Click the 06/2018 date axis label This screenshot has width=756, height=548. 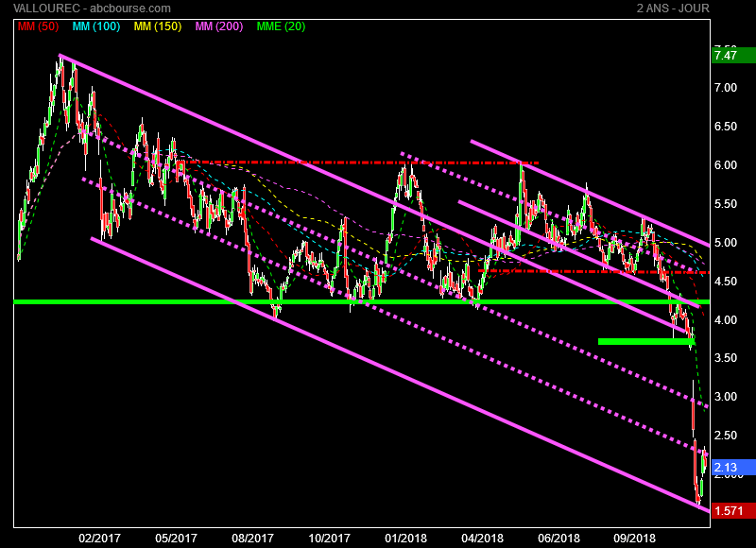[x=558, y=538]
